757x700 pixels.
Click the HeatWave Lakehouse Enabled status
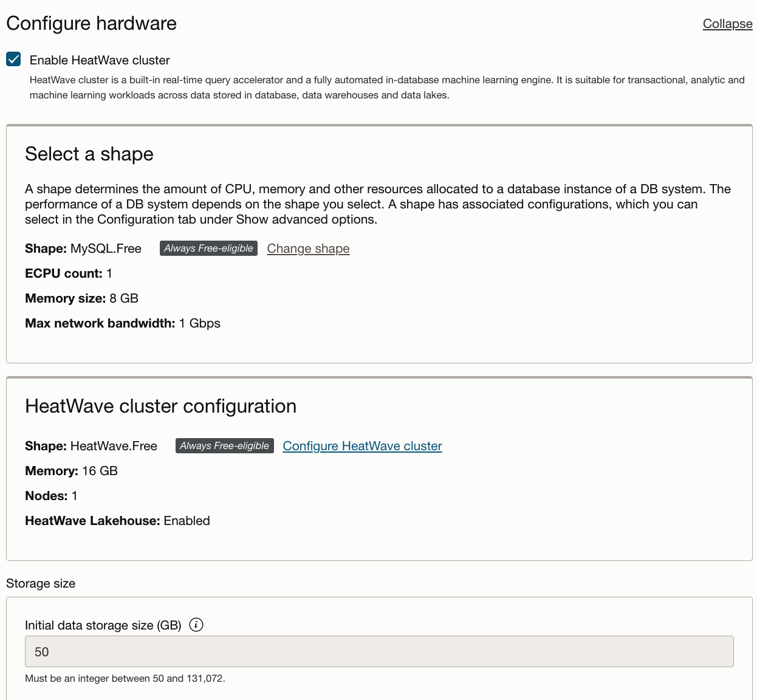point(187,521)
